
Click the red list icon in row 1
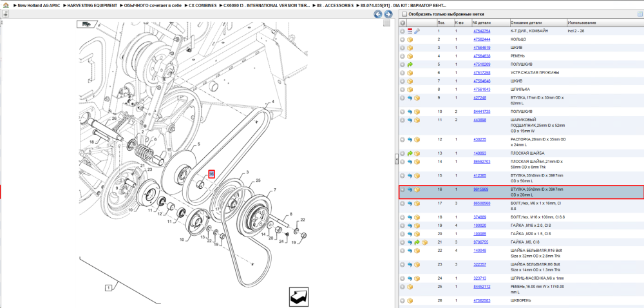tap(410, 31)
